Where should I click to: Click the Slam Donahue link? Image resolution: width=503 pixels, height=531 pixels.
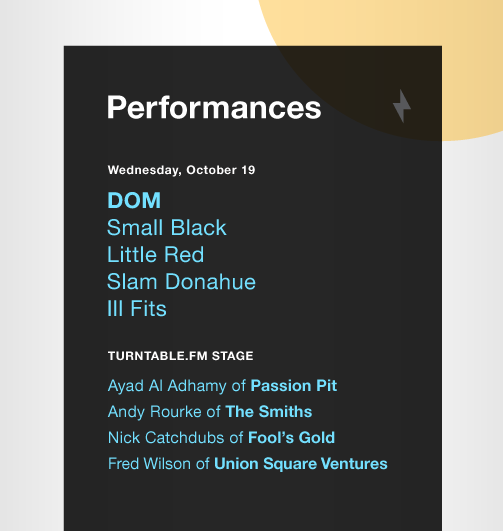point(182,282)
